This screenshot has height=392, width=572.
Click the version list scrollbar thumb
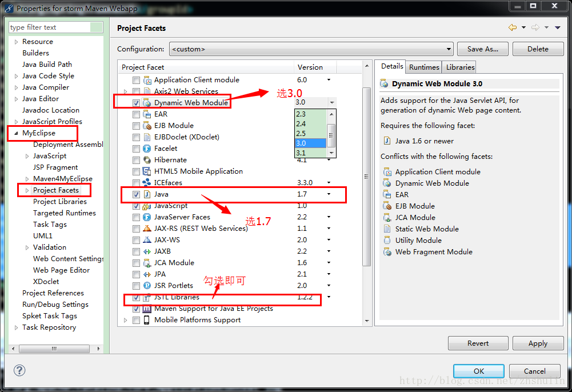pos(331,134)
